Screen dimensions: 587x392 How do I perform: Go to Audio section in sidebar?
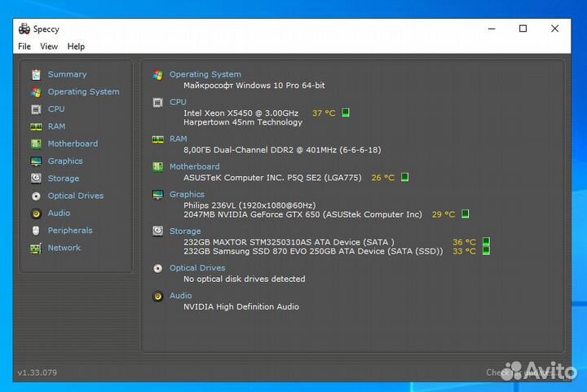(59, 213)
